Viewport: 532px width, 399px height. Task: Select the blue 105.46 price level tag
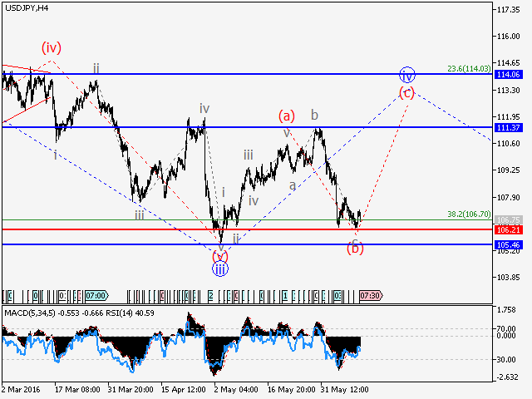pyautogui.click(x=508, y=244)
